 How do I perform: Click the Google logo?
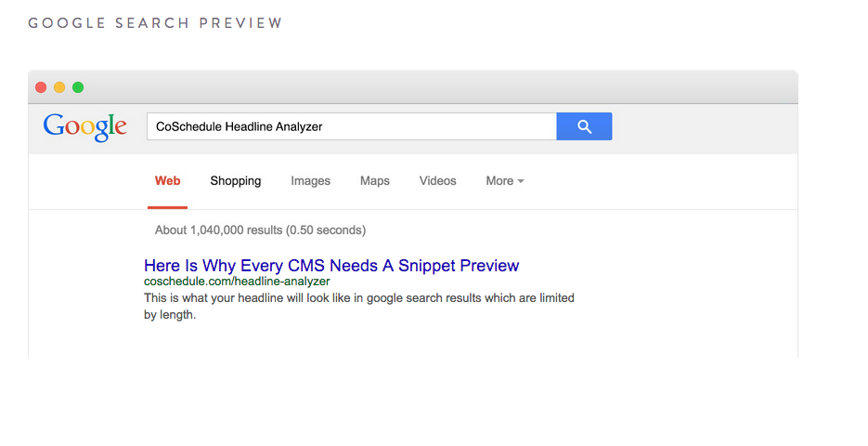[x=85, y=127]
